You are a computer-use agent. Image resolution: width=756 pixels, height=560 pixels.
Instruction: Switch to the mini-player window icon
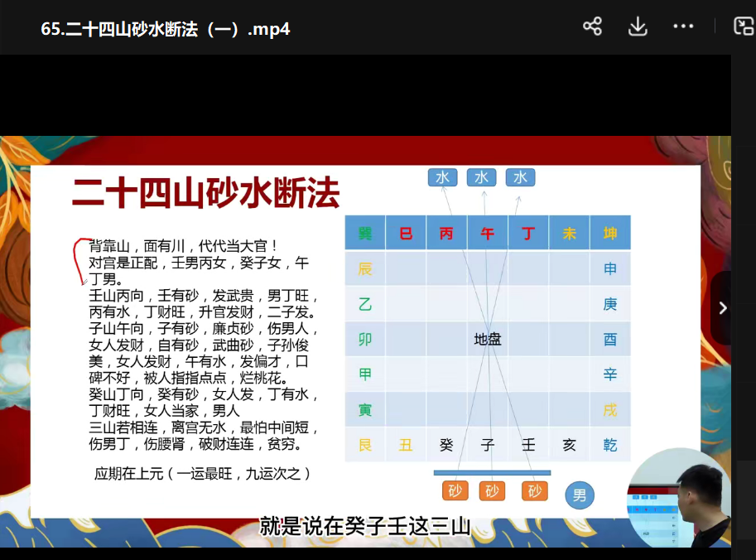pos(743,27)
